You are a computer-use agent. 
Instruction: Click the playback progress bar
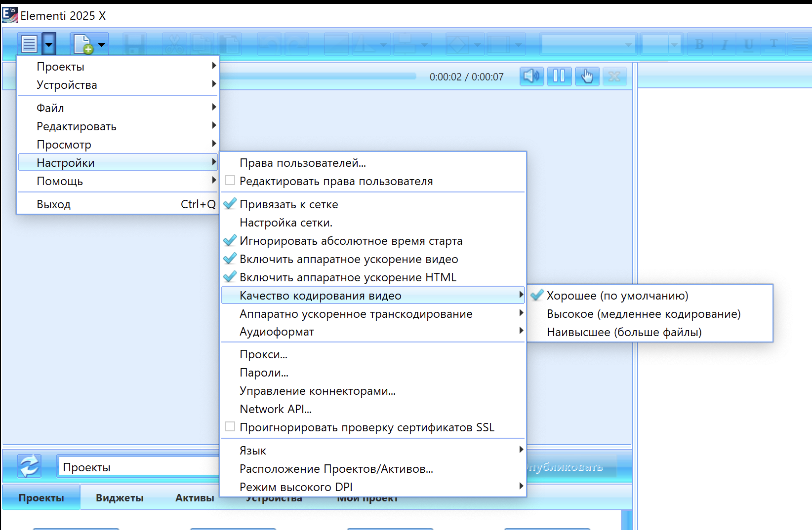(319, 76)
